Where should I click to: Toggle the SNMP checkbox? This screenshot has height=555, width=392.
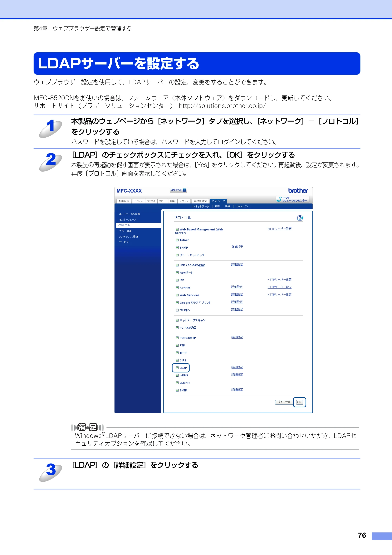click(177, 248)
